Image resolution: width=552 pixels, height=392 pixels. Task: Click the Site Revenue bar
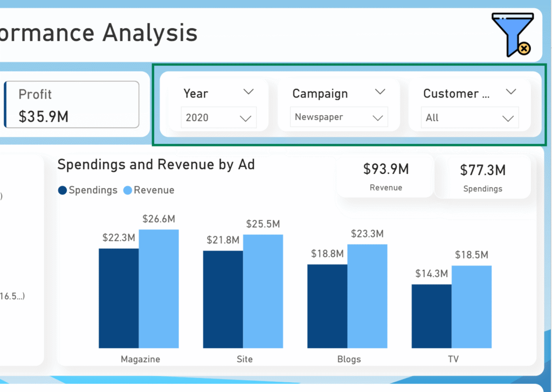coord(263,291)
